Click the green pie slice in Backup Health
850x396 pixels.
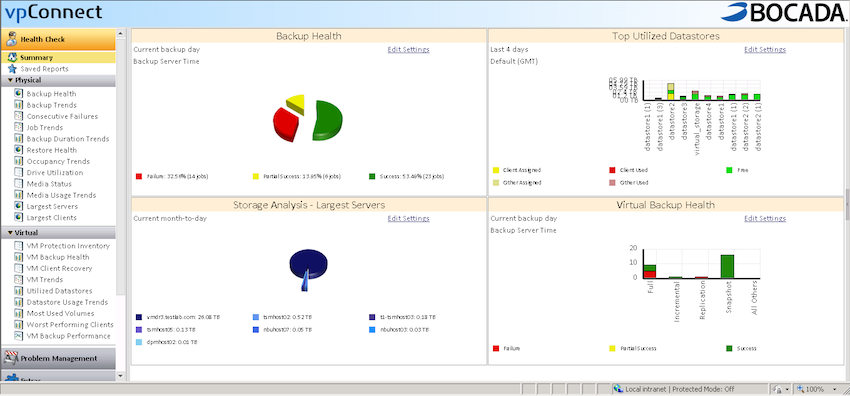click(329, 120)
